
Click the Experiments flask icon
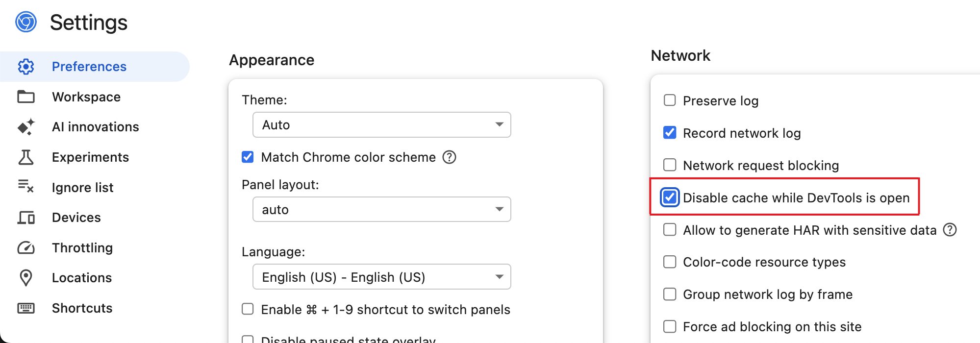pos(26,157)
